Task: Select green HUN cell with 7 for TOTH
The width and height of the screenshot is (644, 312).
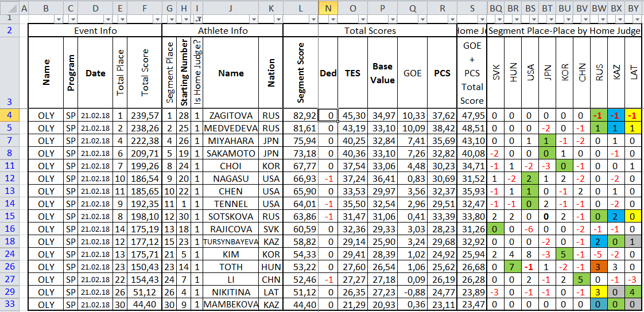Action: [x=513, y=267]
